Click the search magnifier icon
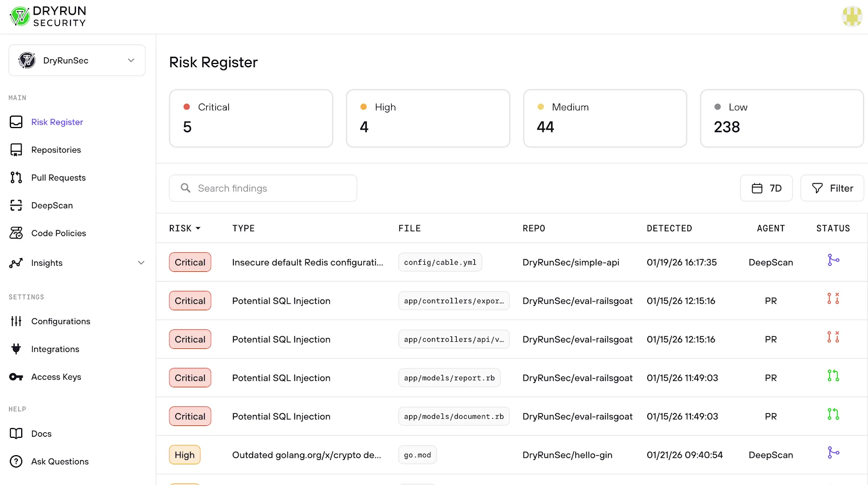Viewport: 868px width, 485px height. click(x=186, y=188)
